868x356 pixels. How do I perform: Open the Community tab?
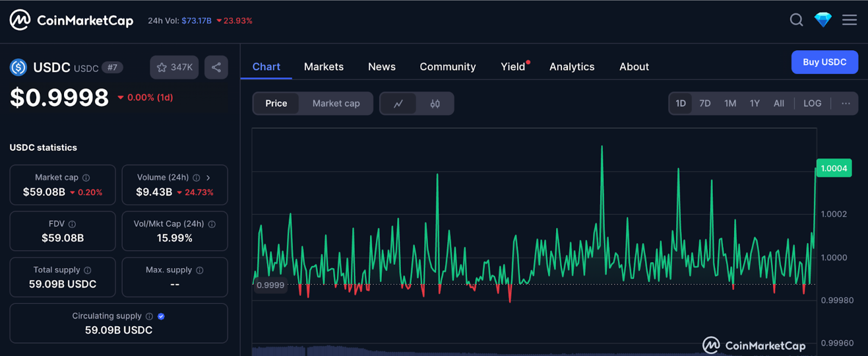click(x=448, y=67)
